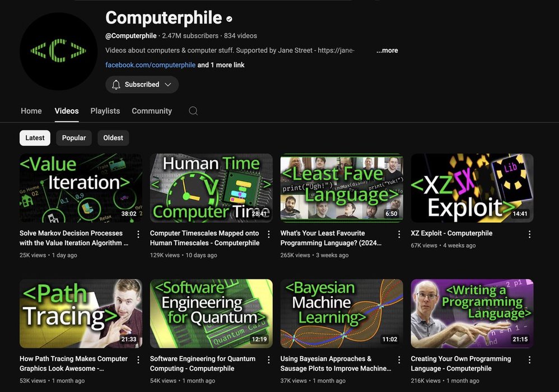Play the Bayesian Machine Learning thumbnail

342,314
